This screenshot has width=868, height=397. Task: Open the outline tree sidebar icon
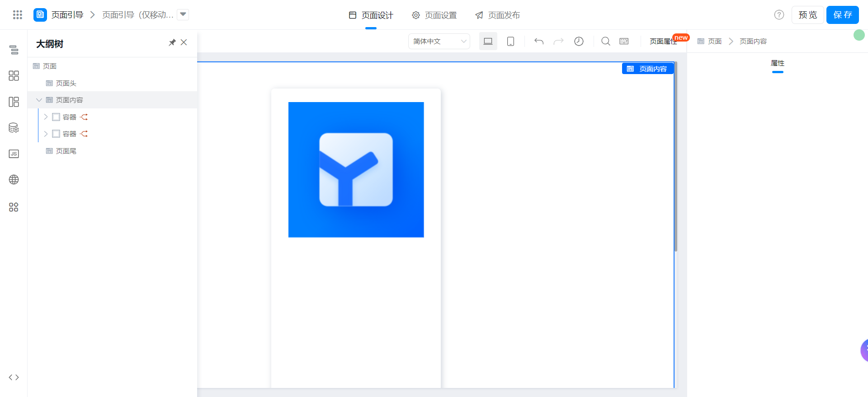tap(14, 50)
